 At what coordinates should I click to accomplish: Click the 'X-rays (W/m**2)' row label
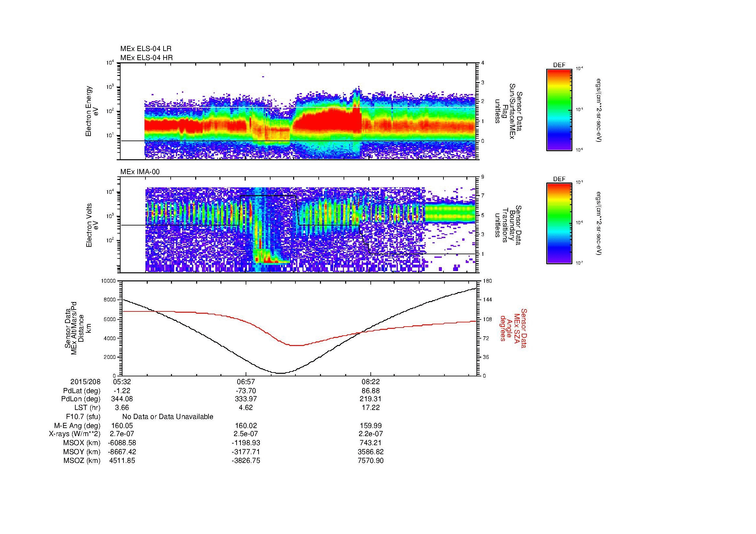click(75, 434)
